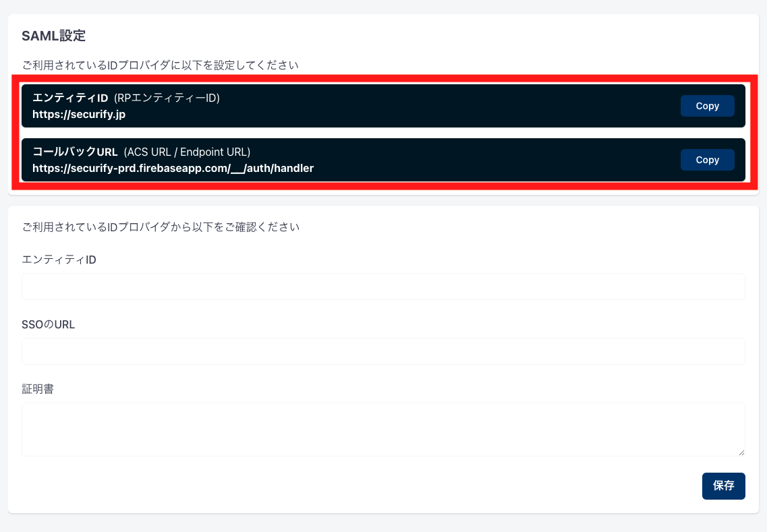Click the (RPエンティティーID) note text

click(x=167, y=98)
